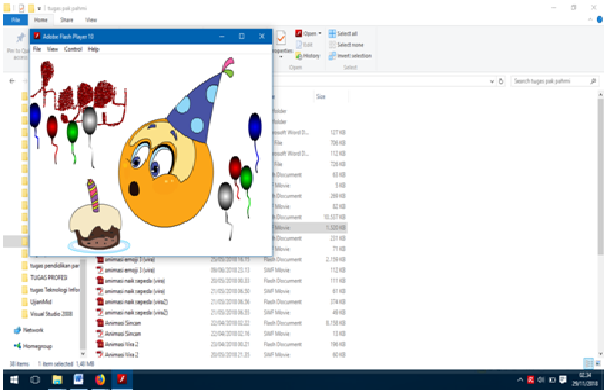Click the Flash Player taskbar icon
The width and height of the screenshot is (606, 390).
tap(122, 380)
